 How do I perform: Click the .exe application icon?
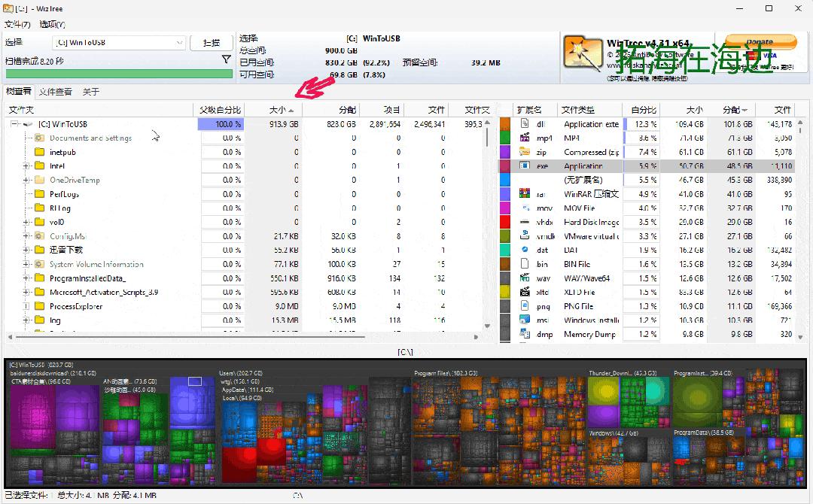(x=525, y=165)
